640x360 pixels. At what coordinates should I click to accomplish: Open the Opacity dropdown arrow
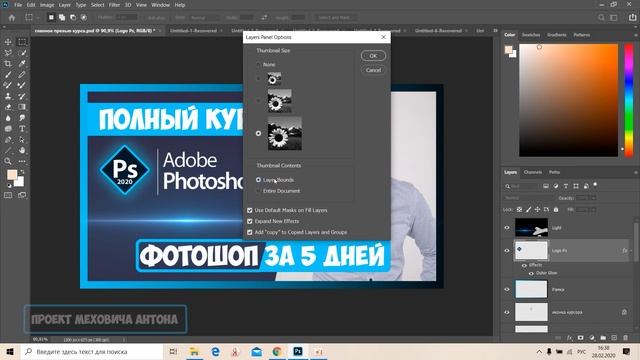point(593,198)
